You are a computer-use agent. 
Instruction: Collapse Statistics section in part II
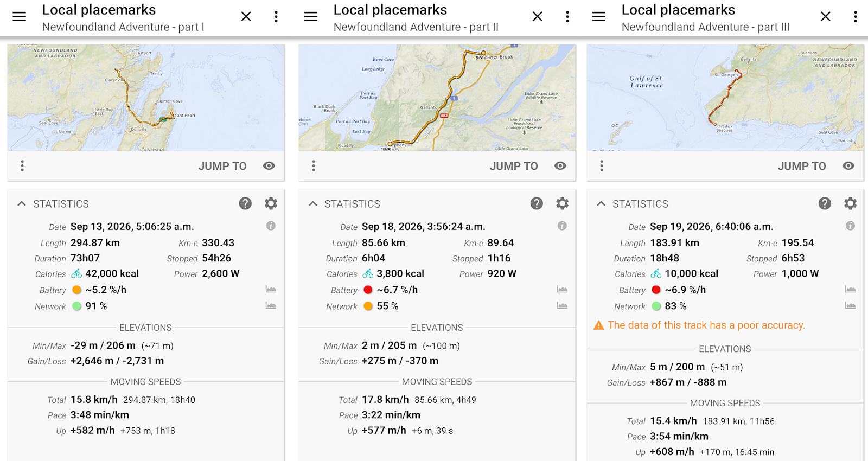[313, 204]
